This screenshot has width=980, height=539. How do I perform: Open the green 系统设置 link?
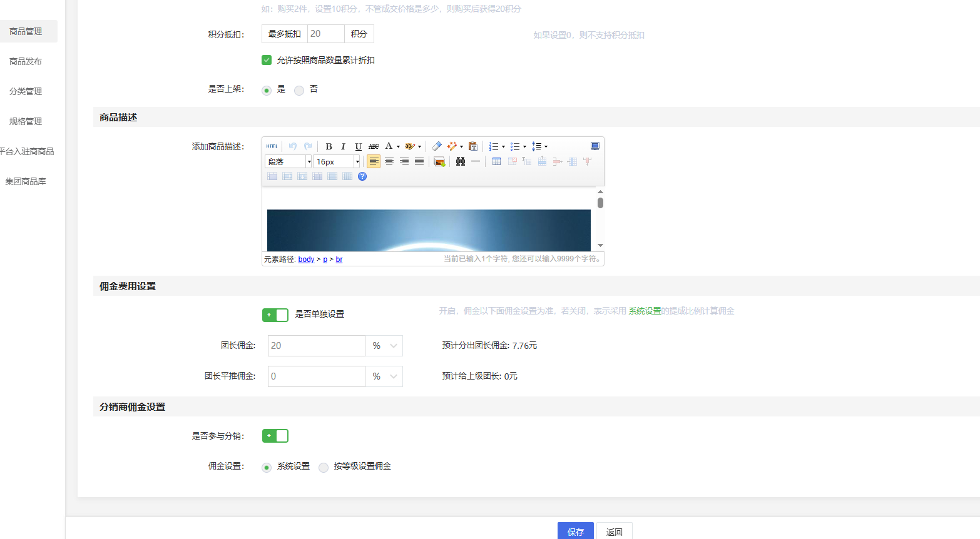pyautogui.click(x=645, y=311)
